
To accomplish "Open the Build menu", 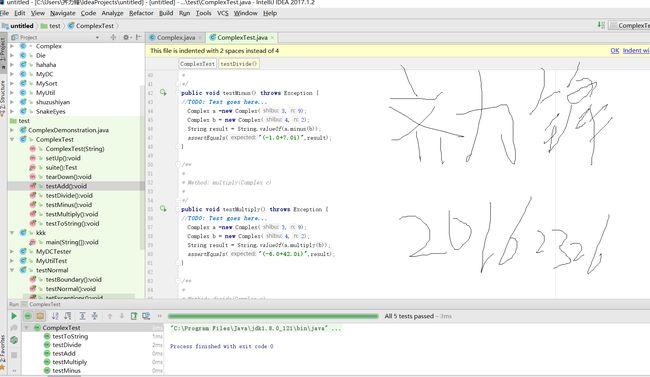I will click(x=166, y=13).
